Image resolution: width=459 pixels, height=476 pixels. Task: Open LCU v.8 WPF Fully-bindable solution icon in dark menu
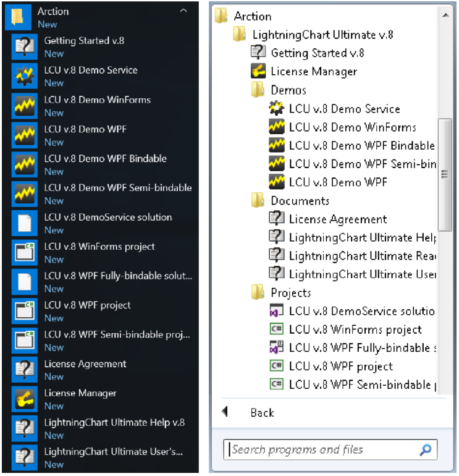tap(25, 282)
